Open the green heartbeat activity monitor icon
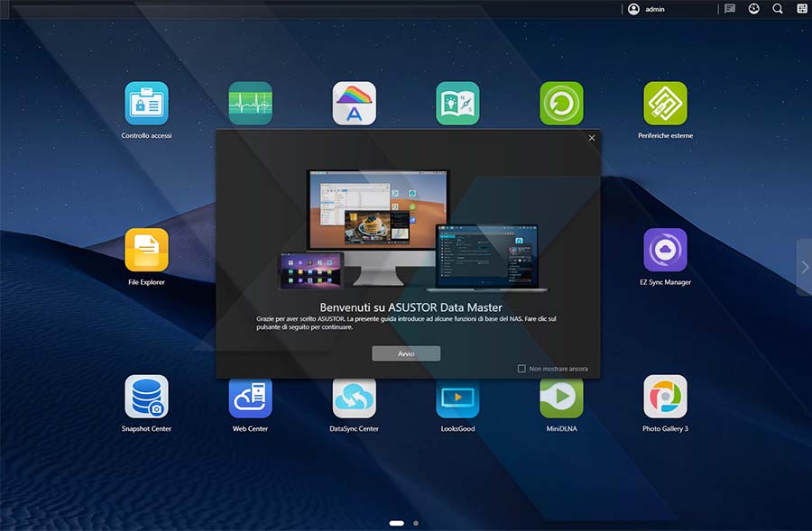 pyautogui.click(x=250, y=104)
